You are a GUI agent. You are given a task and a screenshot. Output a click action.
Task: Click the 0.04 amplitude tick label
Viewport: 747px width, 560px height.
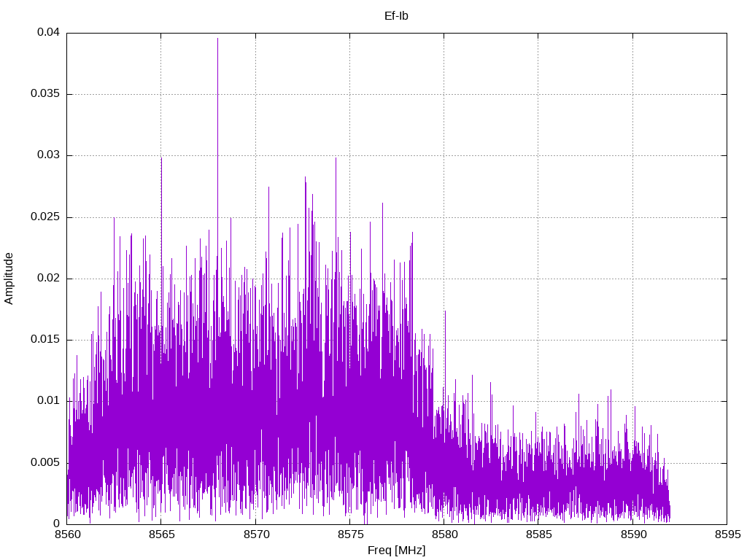tap(48, 33)
